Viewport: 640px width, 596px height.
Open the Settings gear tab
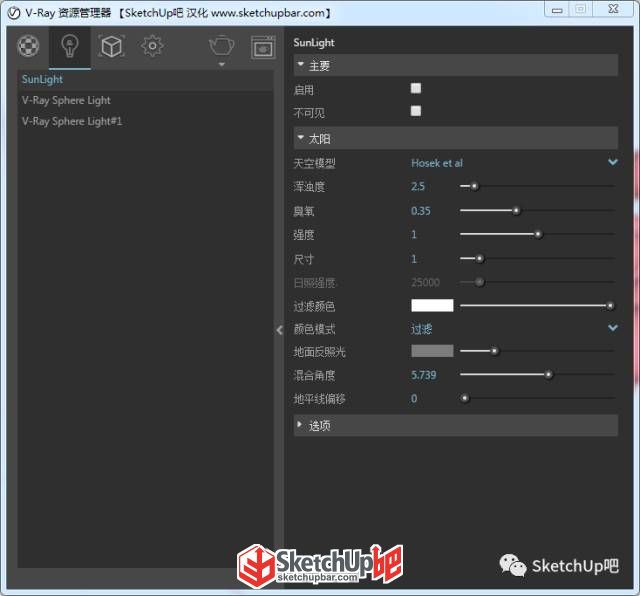(x=152, y=46)
